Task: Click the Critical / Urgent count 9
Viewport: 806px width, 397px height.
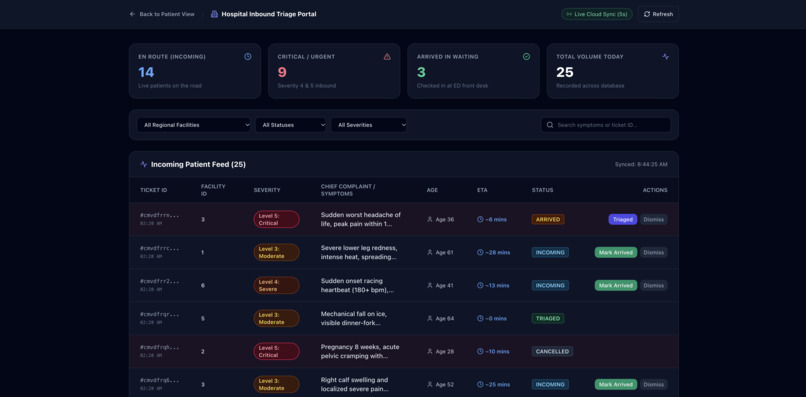Action: (282, 73)
